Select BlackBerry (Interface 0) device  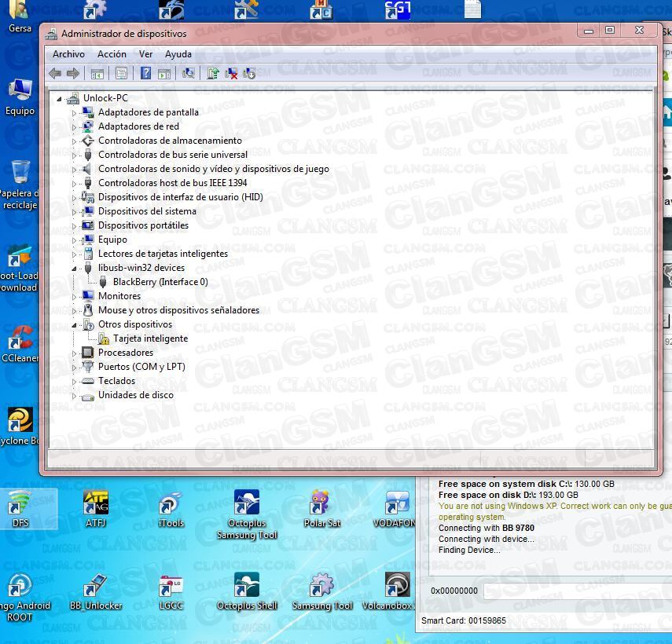click(160, 282)
